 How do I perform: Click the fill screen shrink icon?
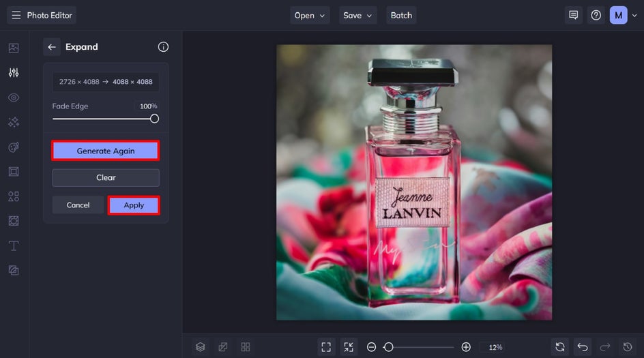tap(349, 347)
